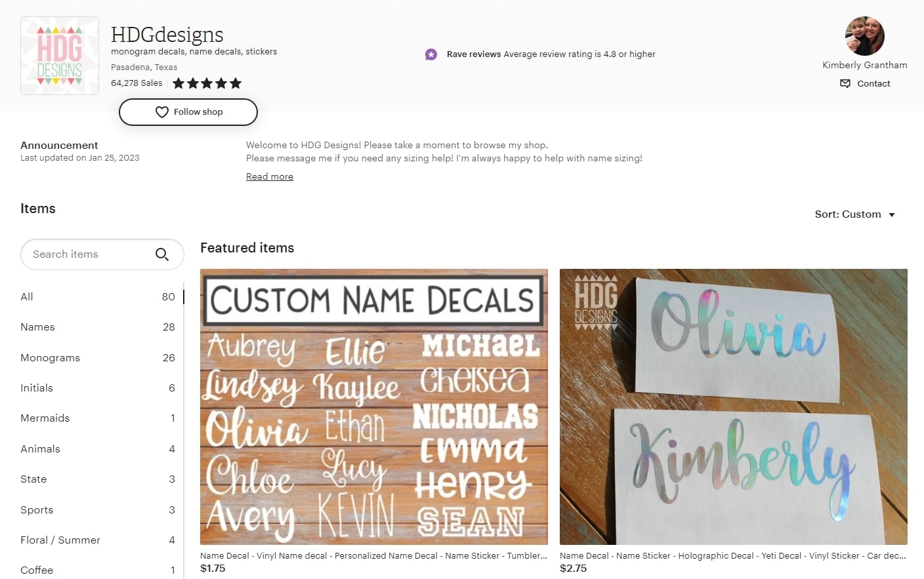
Task: Click the HDG Designs shop logo
Action: pyautogui.click(x=60, y=56)
